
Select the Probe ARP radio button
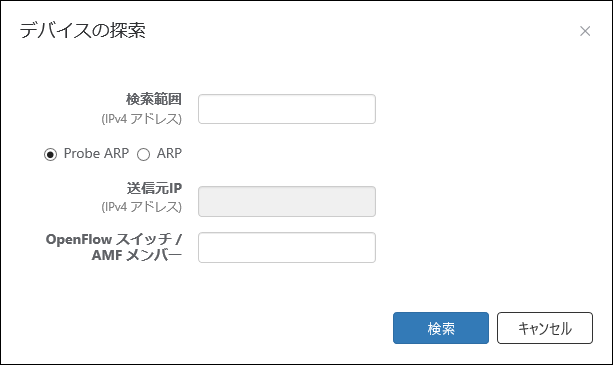[x=50, y=154]
